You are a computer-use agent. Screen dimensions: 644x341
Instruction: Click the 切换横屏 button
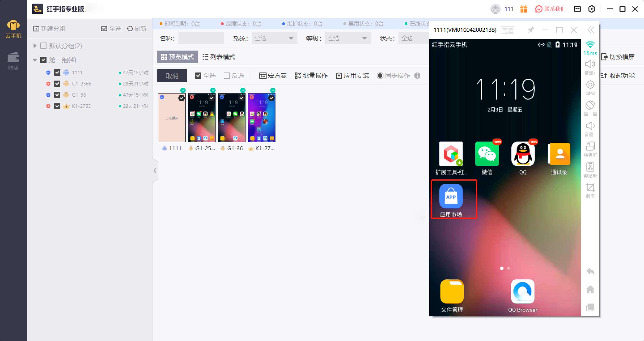[x=618, y=57]
